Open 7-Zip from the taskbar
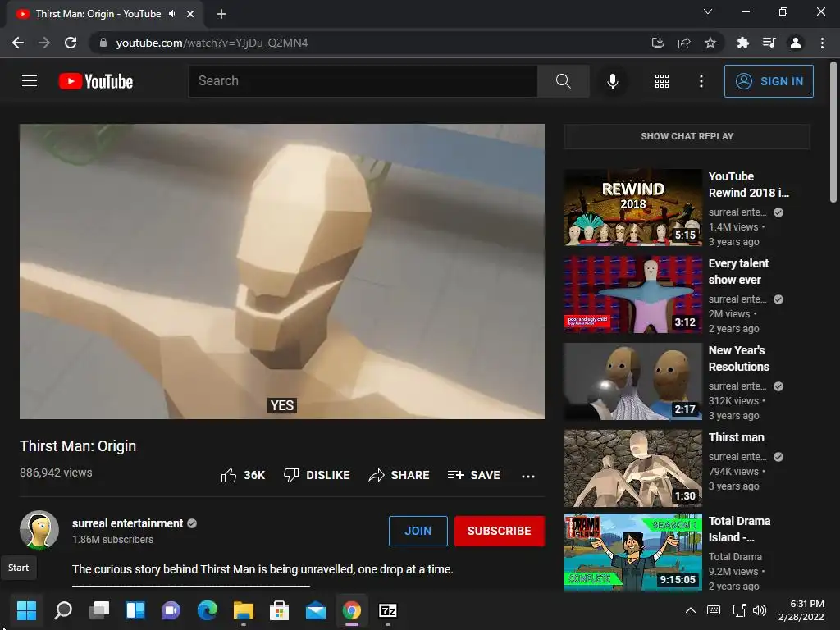Image resolution: width=840 pixels, height=630 pixels. [388, 610]
